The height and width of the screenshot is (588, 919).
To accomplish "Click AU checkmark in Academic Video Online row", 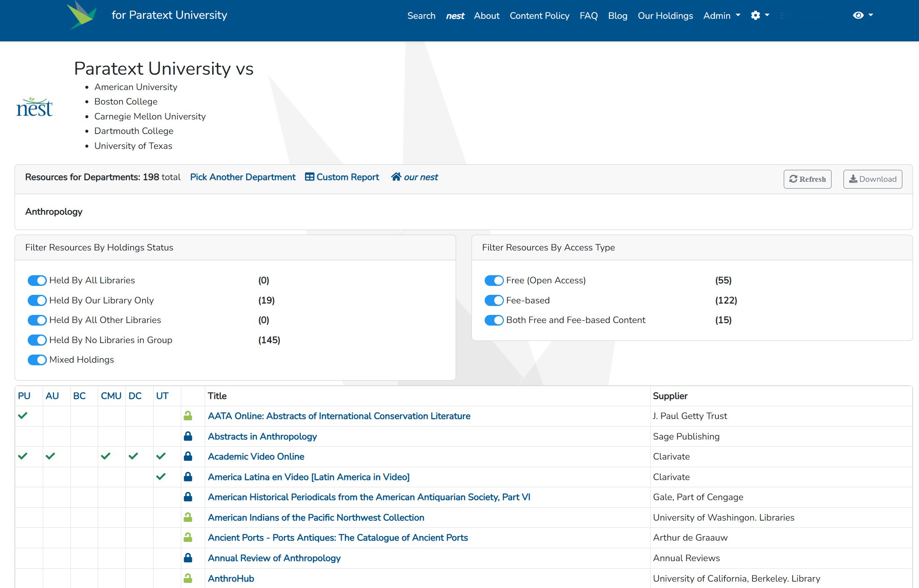I will [50, 456].
